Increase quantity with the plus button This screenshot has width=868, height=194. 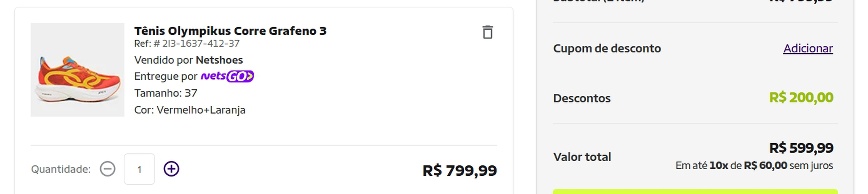click(x=171, y=169)
